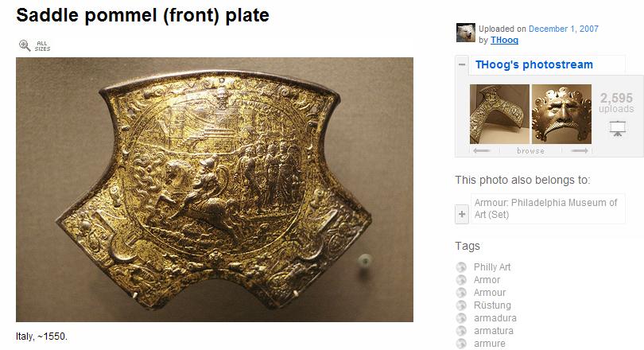Visit THoog's profile link
The height and width of the screenshot is (350, 644).
[x=504, y=40]
